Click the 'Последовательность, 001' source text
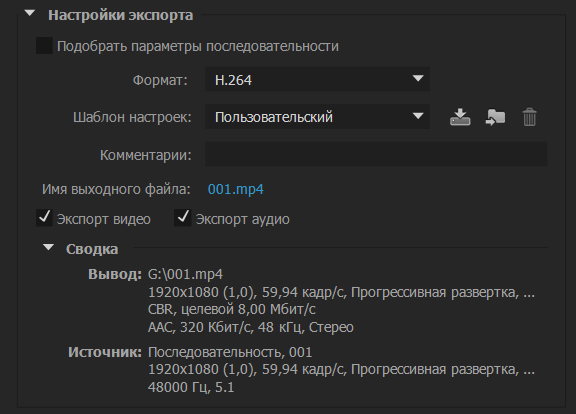576x414 pixels. point(230,352)
